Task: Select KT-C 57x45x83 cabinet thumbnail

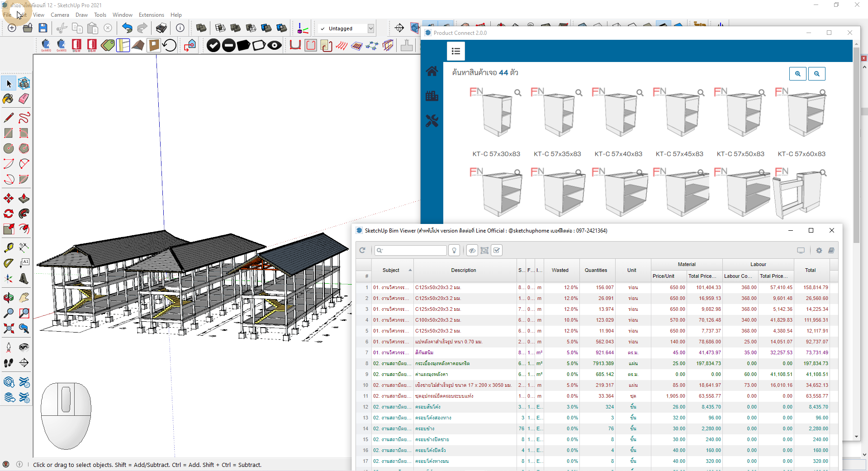Action: click(679, 114)
